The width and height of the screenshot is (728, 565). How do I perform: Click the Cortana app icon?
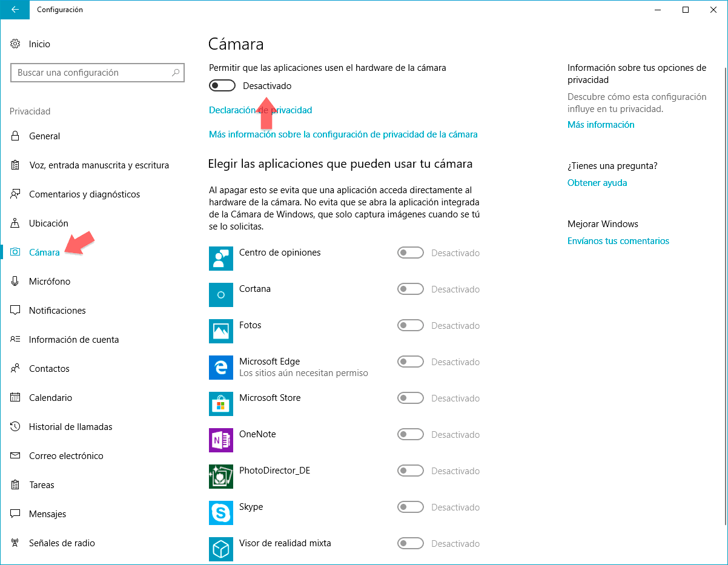(221, 295)
